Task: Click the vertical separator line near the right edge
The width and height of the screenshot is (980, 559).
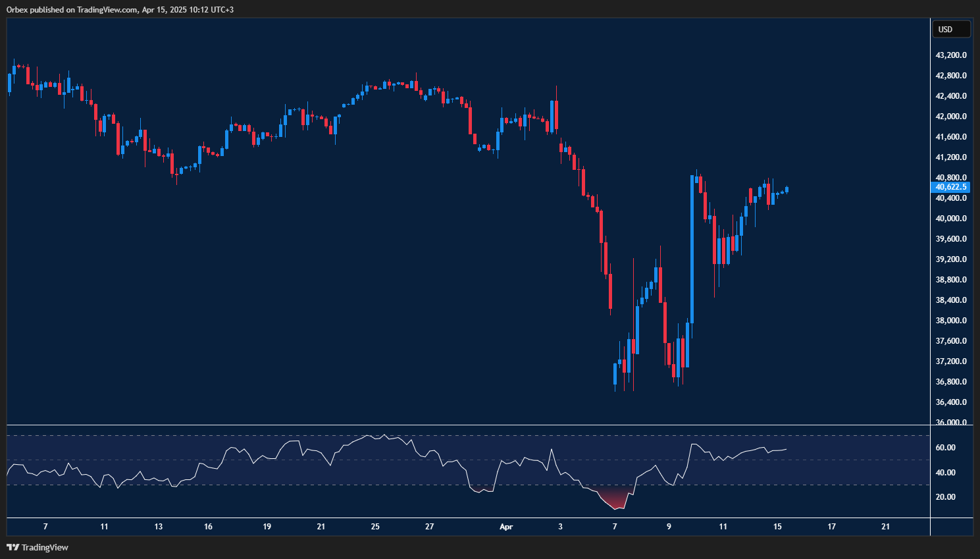Action: pos(929,263)
